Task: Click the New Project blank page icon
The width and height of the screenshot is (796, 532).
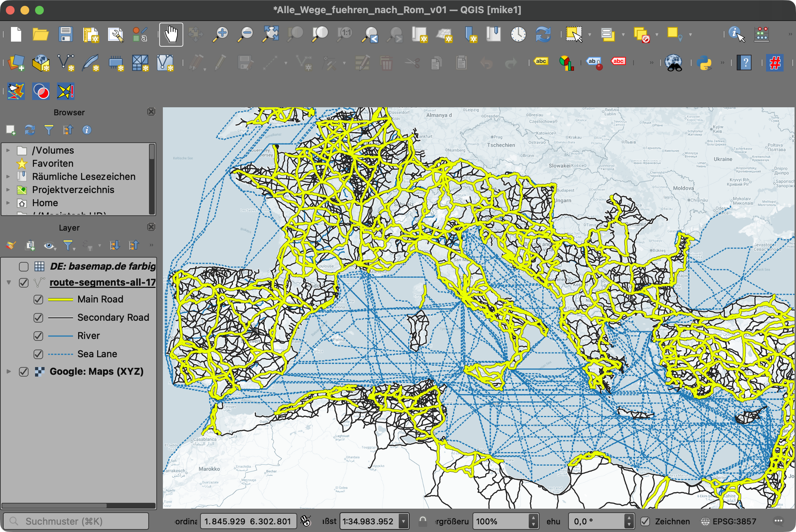Action: (16, 35)
